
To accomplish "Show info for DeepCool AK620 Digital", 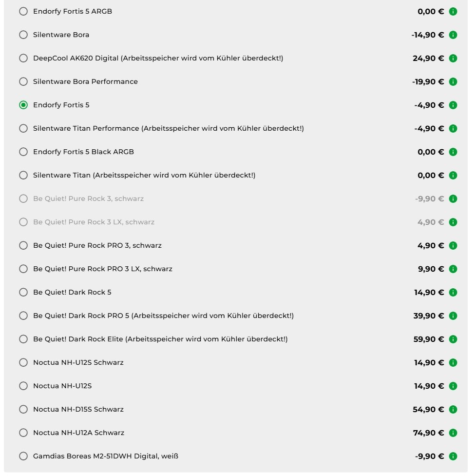I will [x=453, y=58].
